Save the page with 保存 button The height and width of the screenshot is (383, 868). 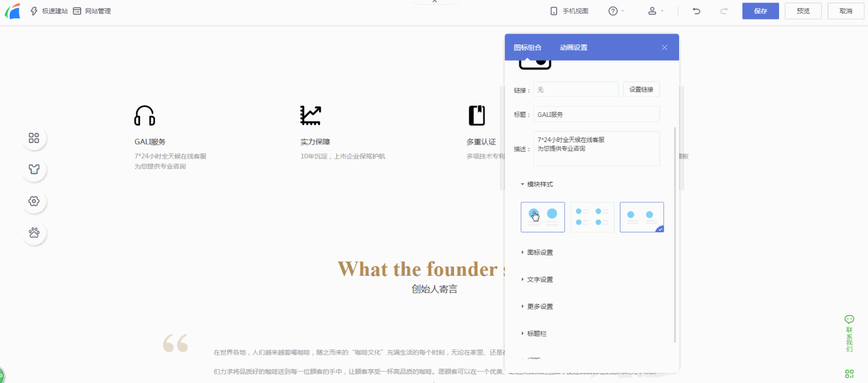coord(760,11)
